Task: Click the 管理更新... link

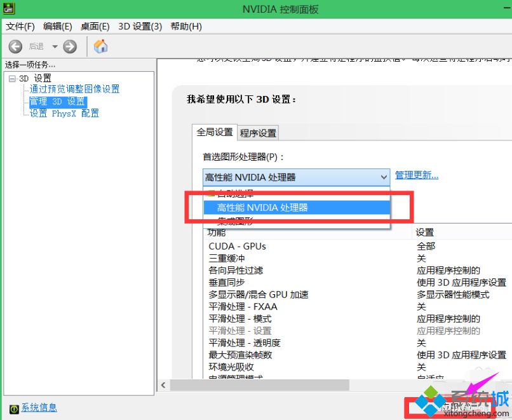Action: (417, 175)
